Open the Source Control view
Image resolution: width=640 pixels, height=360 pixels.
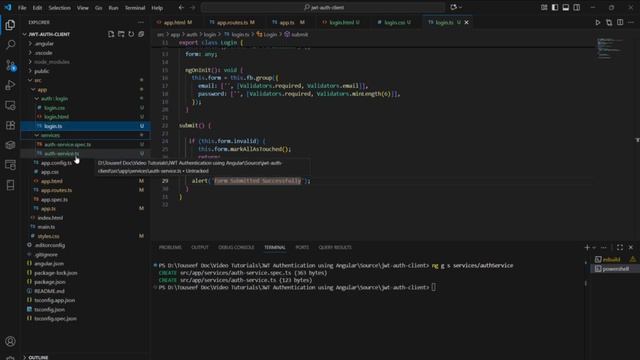coord(10,65)
